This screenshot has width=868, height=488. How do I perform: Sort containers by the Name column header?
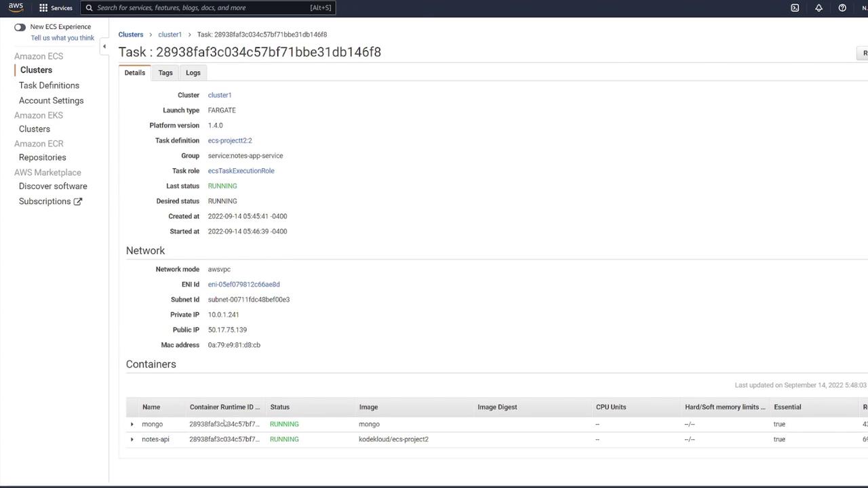pos(151,407)
